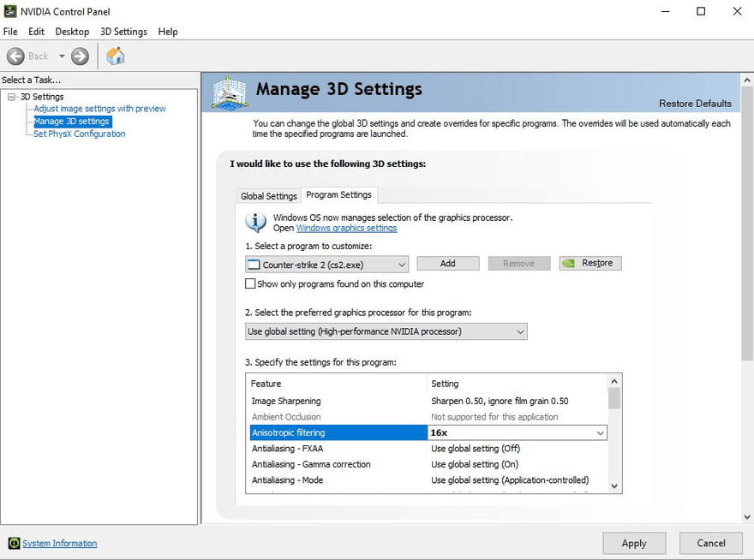Click the settings list scrollbar down arrow
This screenshot has width=754, height=560.
(x=613, y=486)
